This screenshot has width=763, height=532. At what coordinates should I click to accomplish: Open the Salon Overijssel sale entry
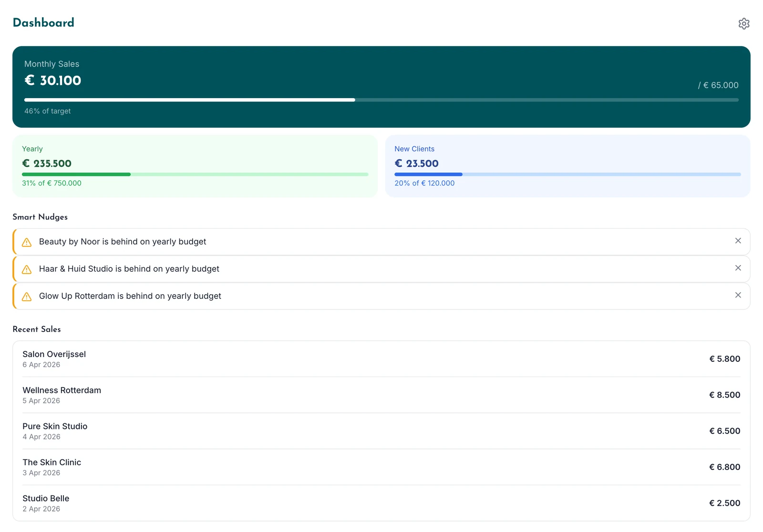tap(381, 359)
